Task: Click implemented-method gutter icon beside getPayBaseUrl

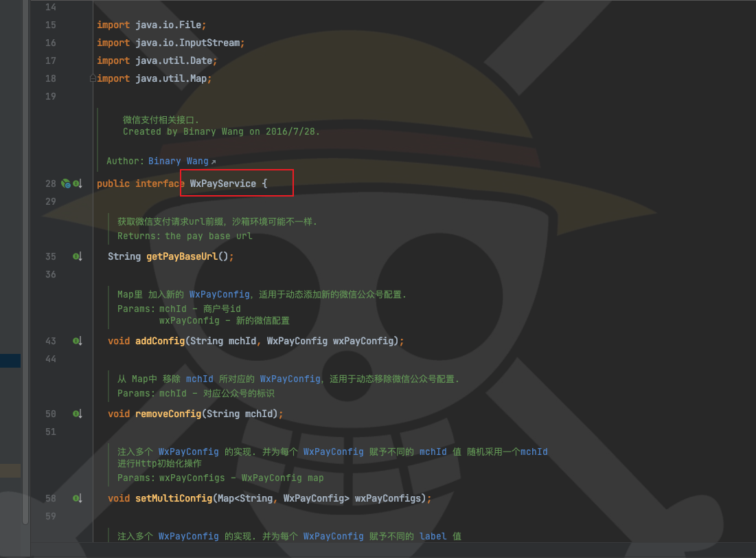Action: (77, 256)
